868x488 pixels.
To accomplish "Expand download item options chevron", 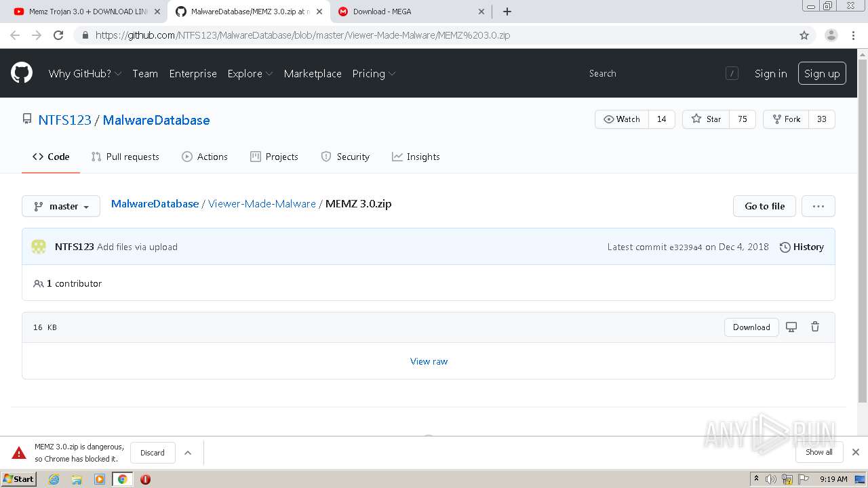I will (x=188, y=453).
